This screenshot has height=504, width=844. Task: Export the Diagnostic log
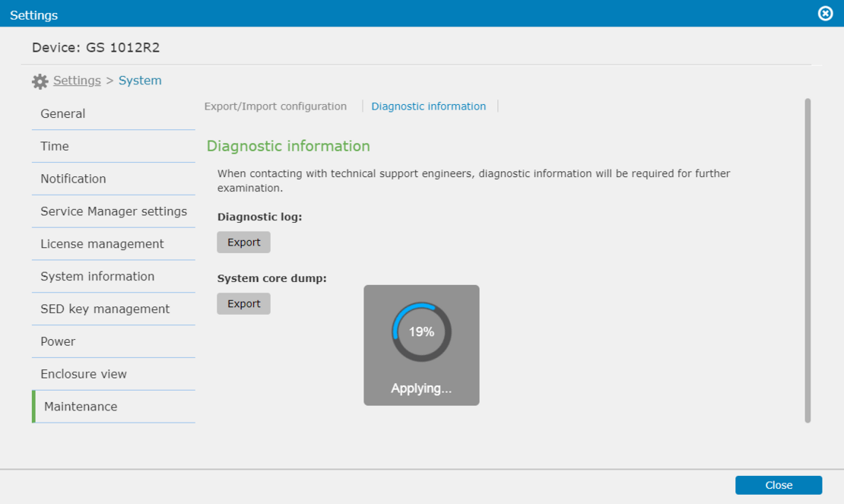(x=243, y=242)
